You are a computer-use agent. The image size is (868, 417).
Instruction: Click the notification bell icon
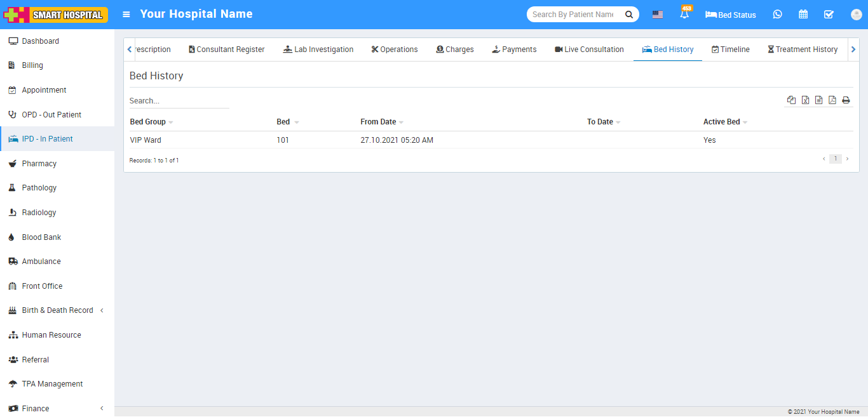click(684, 15)
